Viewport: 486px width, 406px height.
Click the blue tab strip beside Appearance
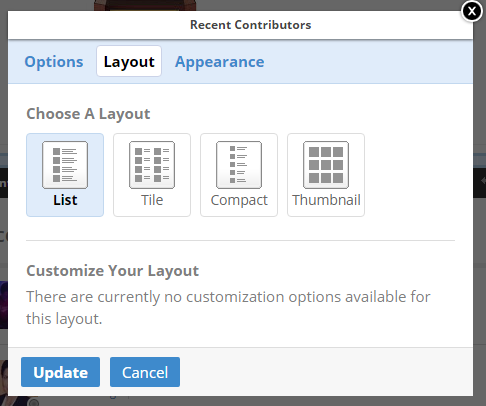[370, 62]
